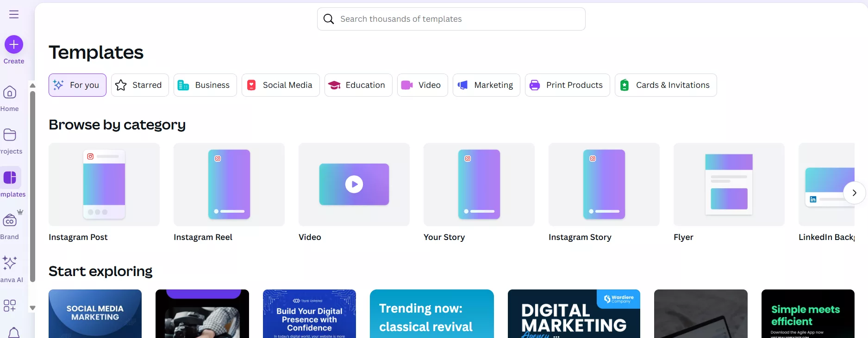Click the search magnifier icon
Image resolution: width=868 pixels, height=338 pixels.
pyautogui.click(x=329, y=19)
